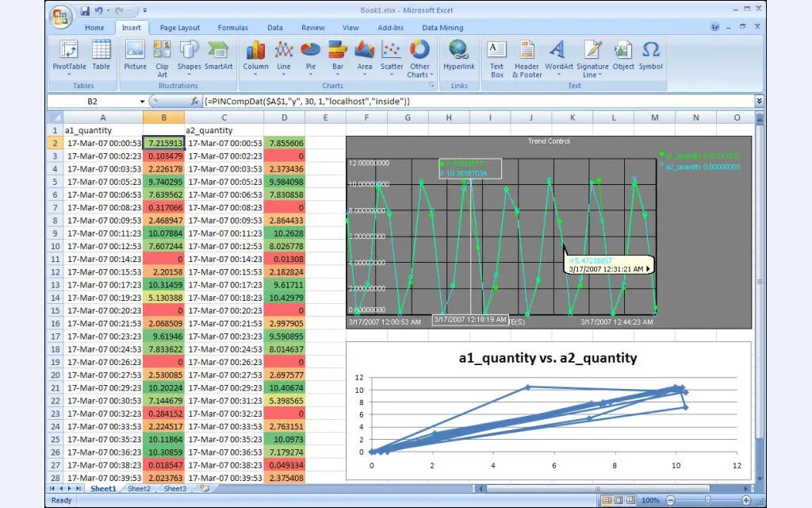
Task: Open Customize Quick Access Toolbar dropdown
Action: pos(144,10)
